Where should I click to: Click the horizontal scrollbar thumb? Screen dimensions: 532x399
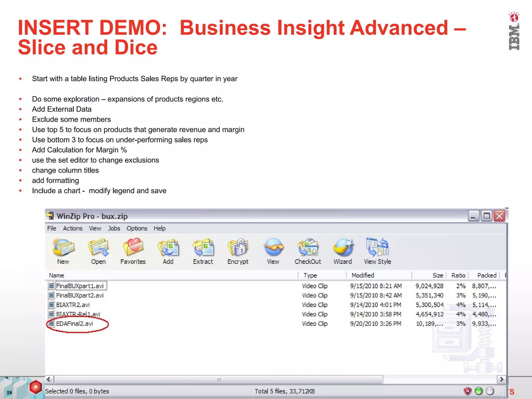[218, 380]
